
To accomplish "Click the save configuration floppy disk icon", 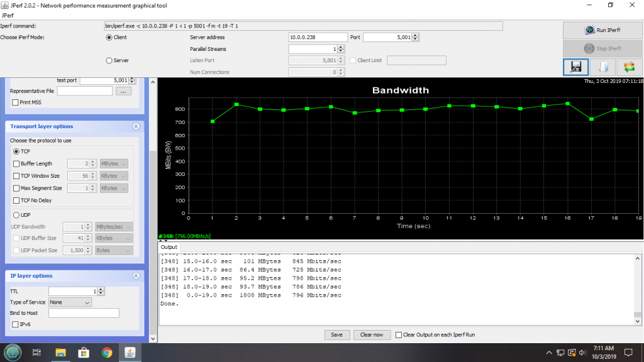I will [575, 67].
